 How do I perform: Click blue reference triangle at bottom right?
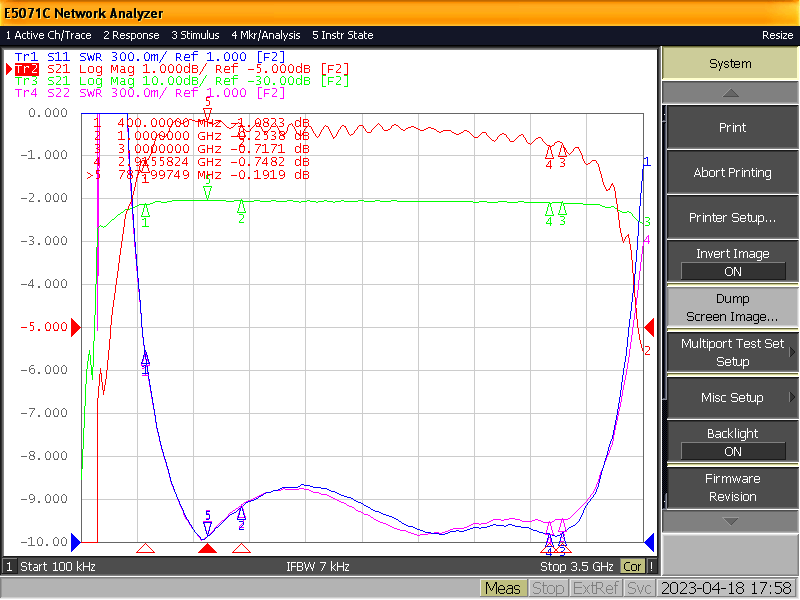tap(649, 542)
